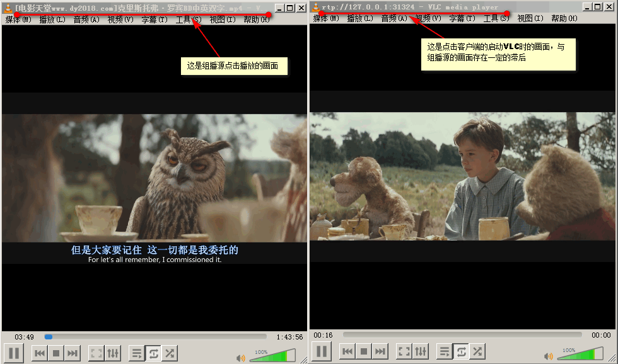
Task: Show playlist in left VLC window
Action: point(137,353)
